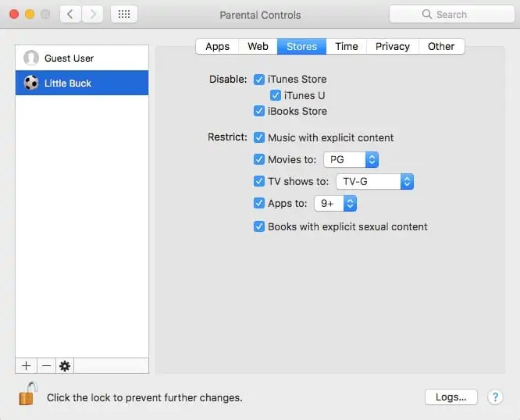The width and height of the screenshot is (520, 420).
Task: Click Little Buck's soccer ball avatar
Action: point(31,83)
